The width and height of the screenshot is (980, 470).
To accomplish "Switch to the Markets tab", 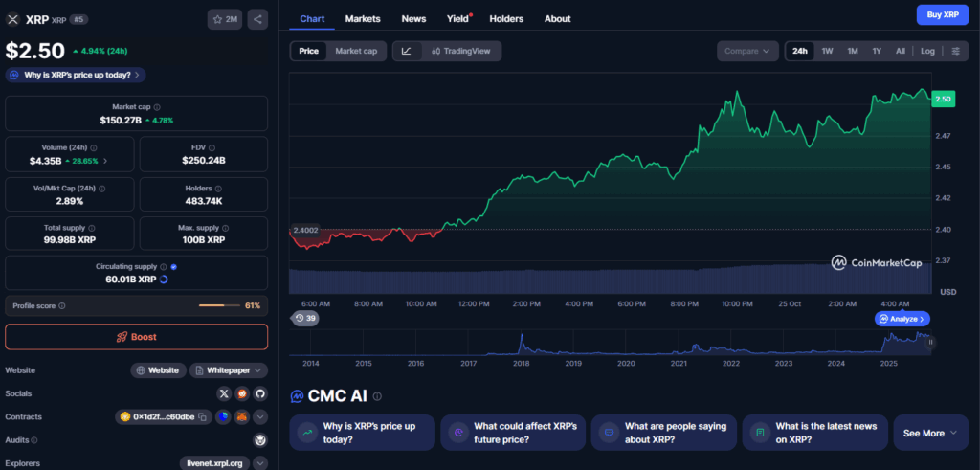I will pyautogui.click(x=363, y=18).
